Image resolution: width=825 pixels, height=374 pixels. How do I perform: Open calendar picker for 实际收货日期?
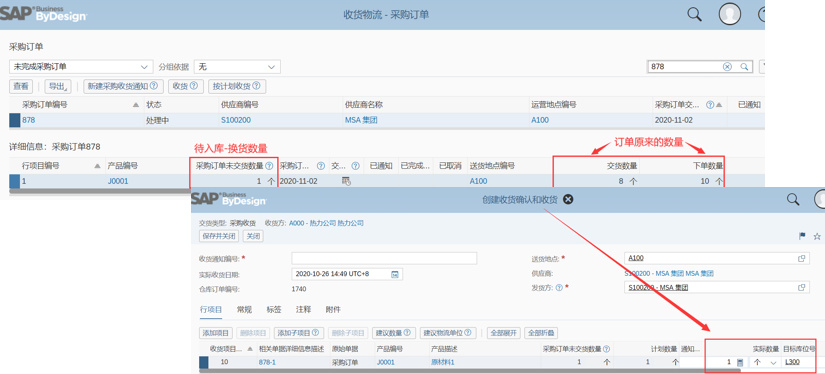[395, 274]
